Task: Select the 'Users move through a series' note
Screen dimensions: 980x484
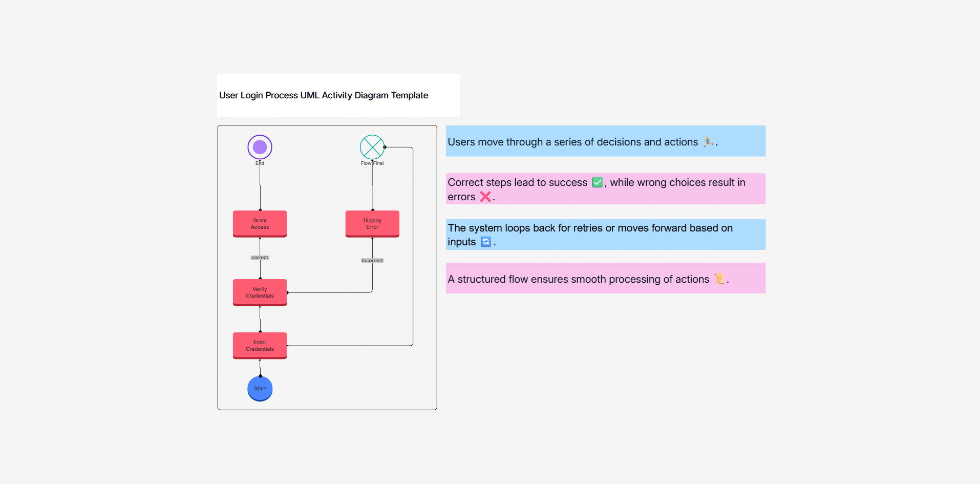Action: pyautogui.click(x=606, y=141)
